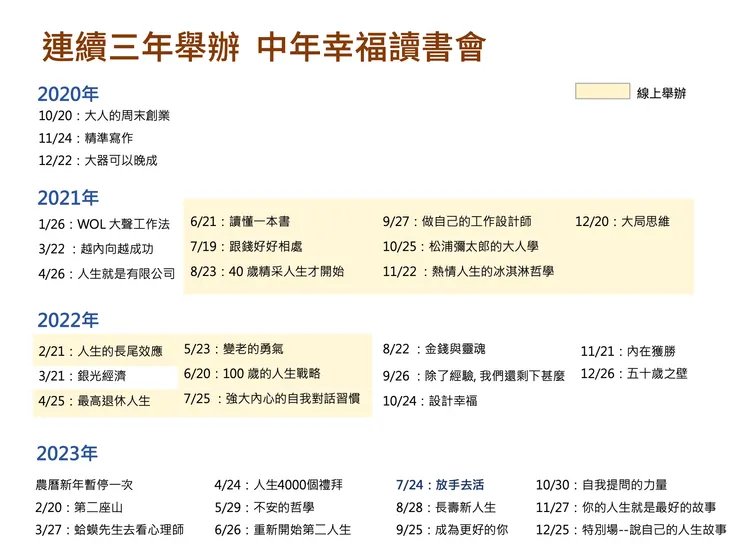Select the 2020年 heading
The image size is (740, 550).
68,94
